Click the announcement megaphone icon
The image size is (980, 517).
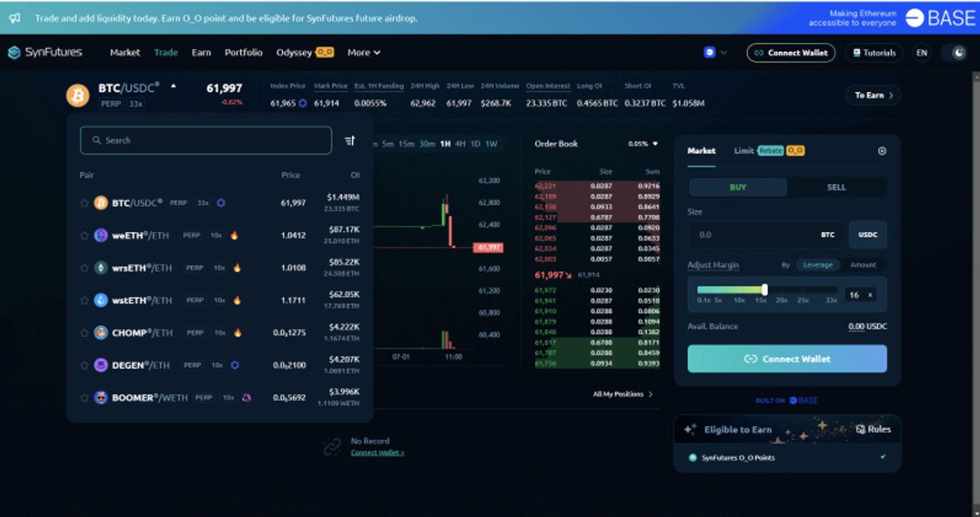click(15, 18)
